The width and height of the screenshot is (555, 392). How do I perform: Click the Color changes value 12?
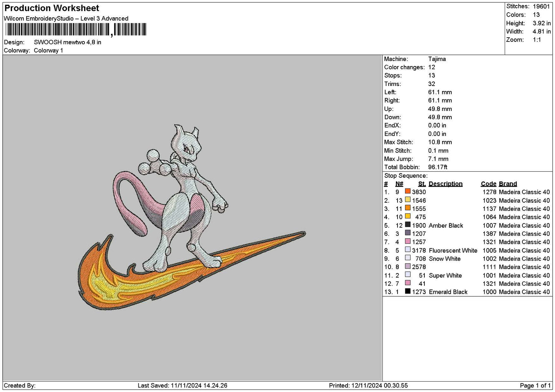pyautogui.click(x=432, y=67)
